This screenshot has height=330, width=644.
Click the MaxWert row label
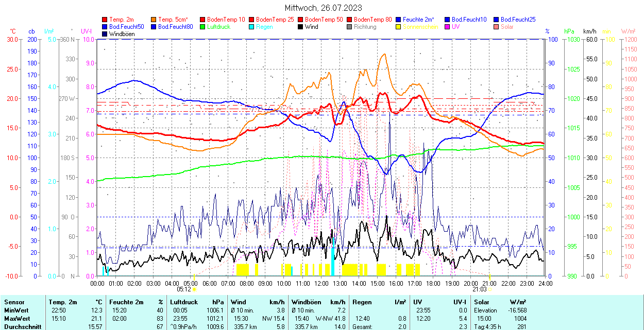point(18,319)
